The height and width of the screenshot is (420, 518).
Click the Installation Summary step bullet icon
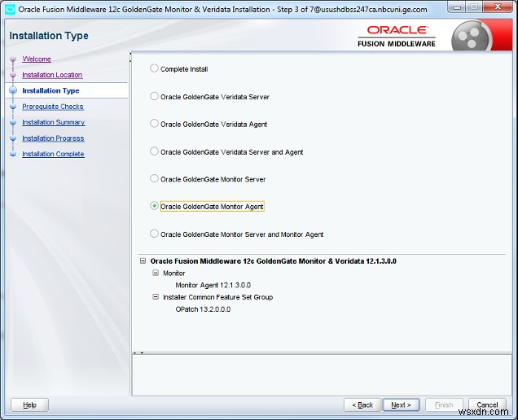click(13, 122)
